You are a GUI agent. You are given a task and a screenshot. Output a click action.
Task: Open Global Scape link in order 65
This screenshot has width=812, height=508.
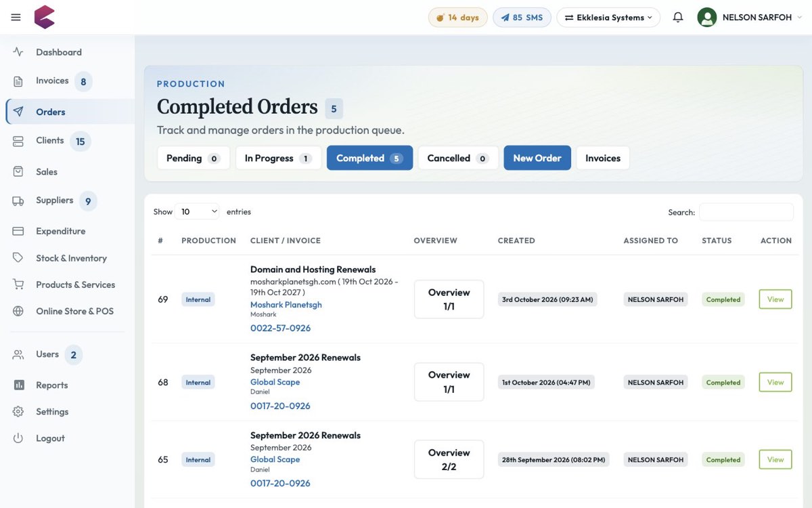pyautogui.click(x=275, y=459)
